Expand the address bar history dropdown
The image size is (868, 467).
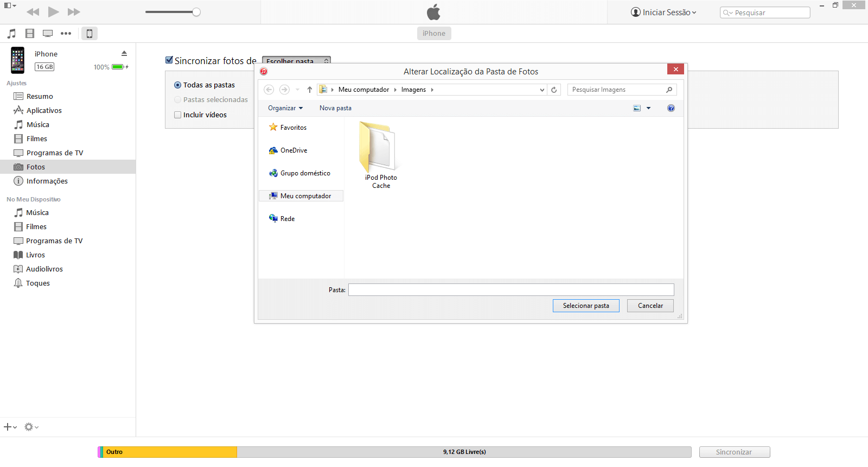click(x=542, y=90)
